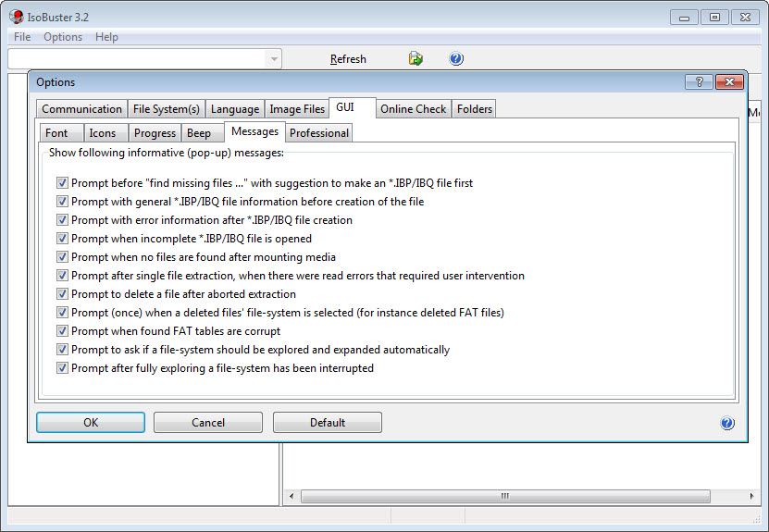This screenshot has width=769, height=532.
Task: Open the Options menu in the menu bar
Action: (63, 37)
